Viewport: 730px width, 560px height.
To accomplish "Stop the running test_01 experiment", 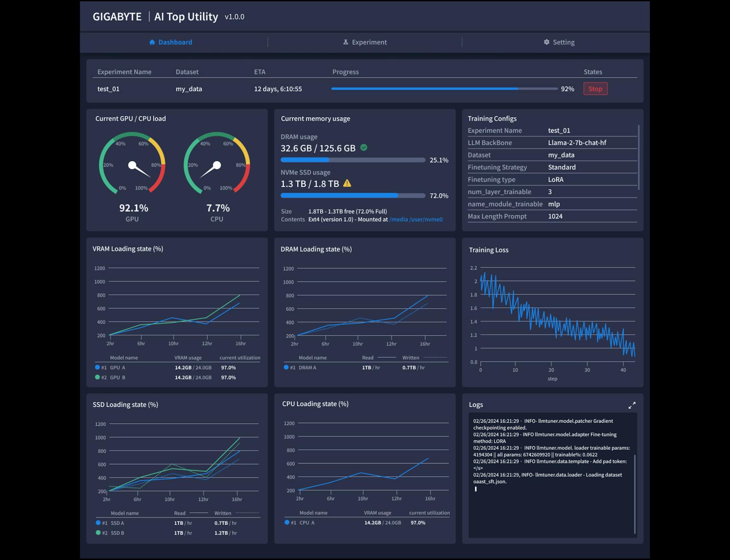I will [595, 89].
